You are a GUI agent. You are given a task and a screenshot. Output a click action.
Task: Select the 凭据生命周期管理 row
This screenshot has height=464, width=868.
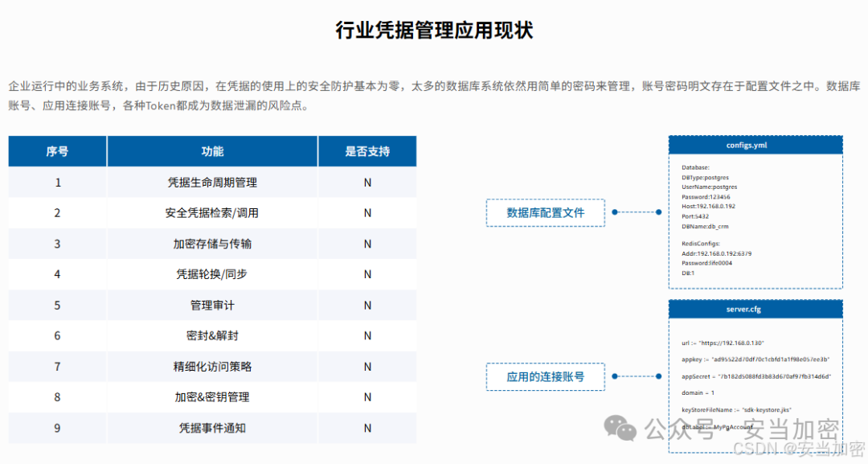(x=212, y=183)
